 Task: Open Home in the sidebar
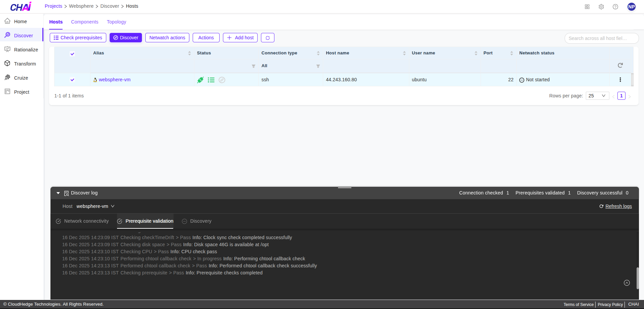[22, 21]
